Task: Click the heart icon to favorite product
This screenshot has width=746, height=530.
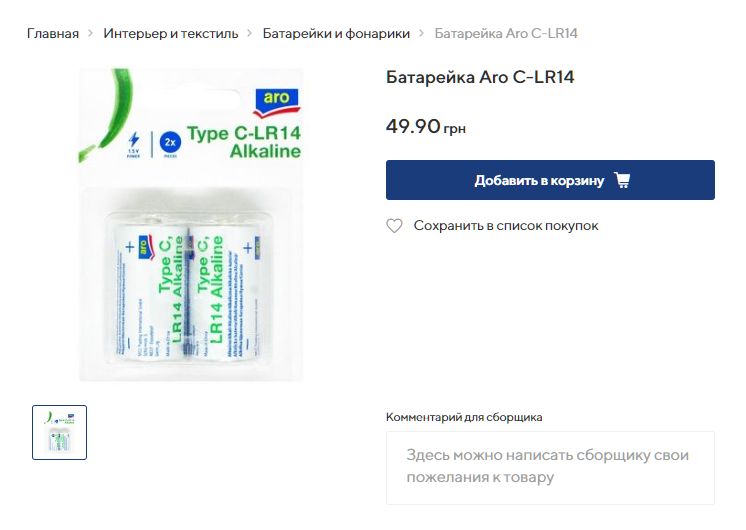Action: pos(394,226)
